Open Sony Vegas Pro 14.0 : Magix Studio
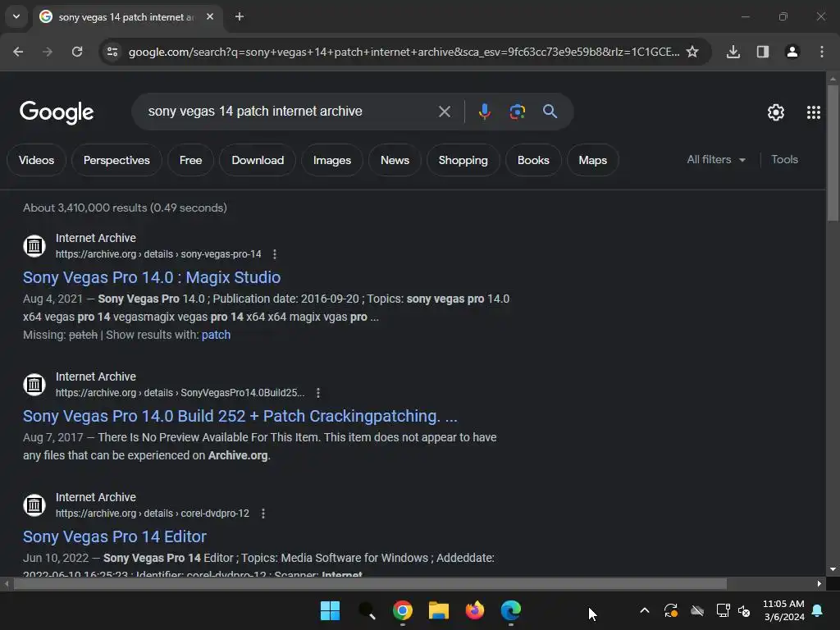The height and width of the screenshot is (630, 840). point(152,277)
